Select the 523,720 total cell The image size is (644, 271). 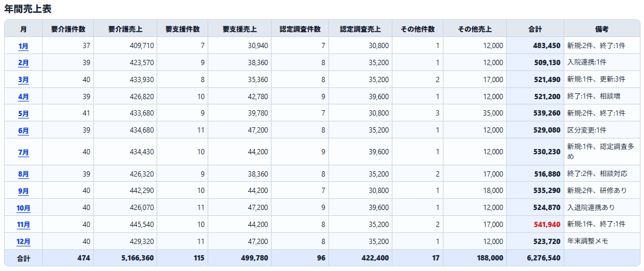[535, 241]
